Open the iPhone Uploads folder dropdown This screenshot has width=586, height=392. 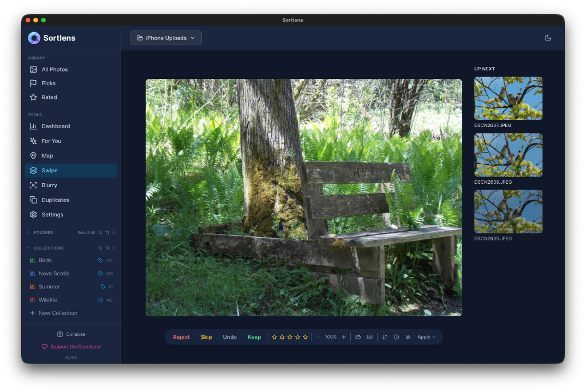click(x=166, y=38)
